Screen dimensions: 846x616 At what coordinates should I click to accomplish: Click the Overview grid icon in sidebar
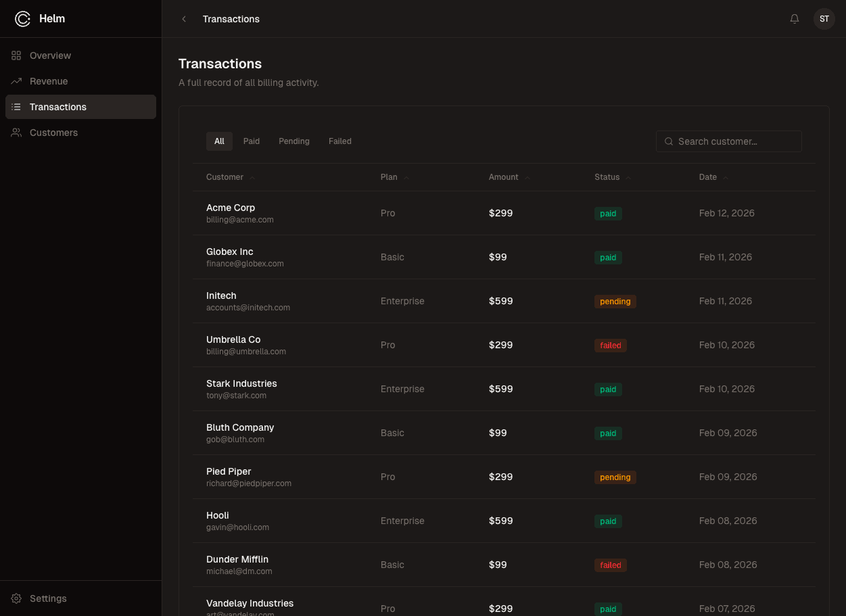click(16, 55)
